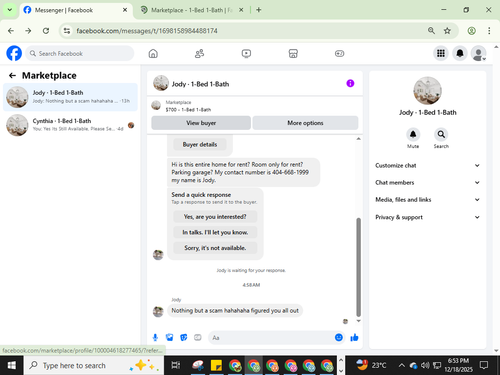The image size is (500, 375).
Task: Open the taskbar clock showing 6:53 PM
Action: coord(458,365)
